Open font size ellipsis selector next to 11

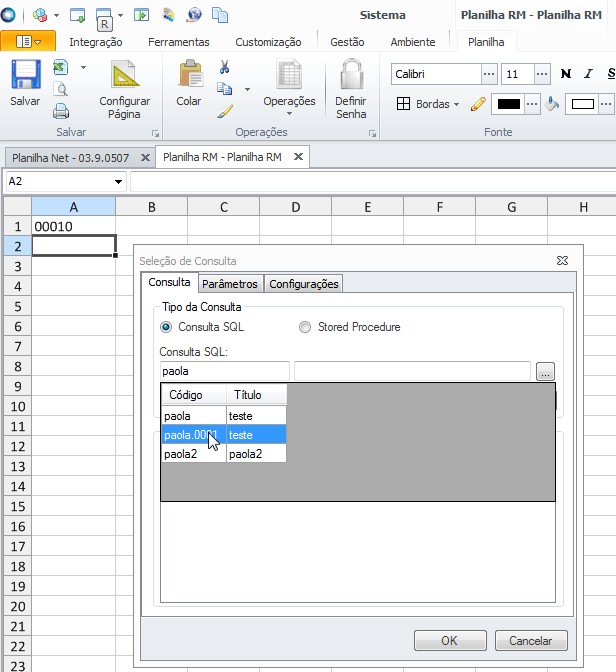[542, 74]
